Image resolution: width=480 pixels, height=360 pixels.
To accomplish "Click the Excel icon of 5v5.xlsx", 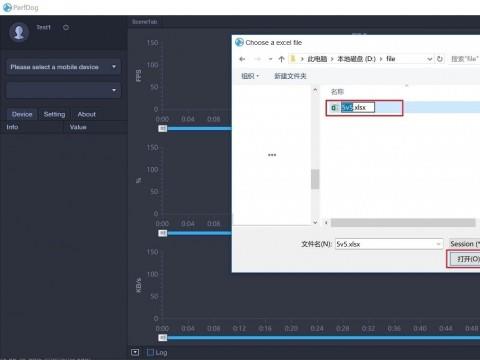I will [x=334, y=107].
